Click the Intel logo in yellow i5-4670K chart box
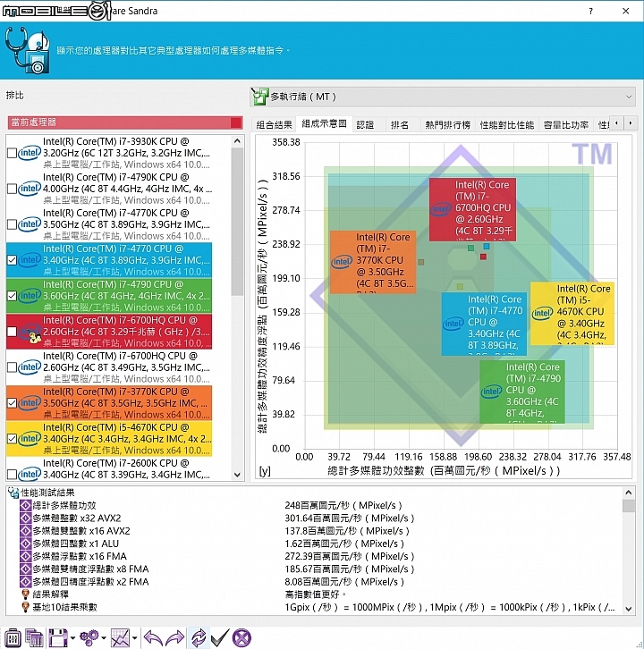Screen dimensions: 644x649 point(542,313)
